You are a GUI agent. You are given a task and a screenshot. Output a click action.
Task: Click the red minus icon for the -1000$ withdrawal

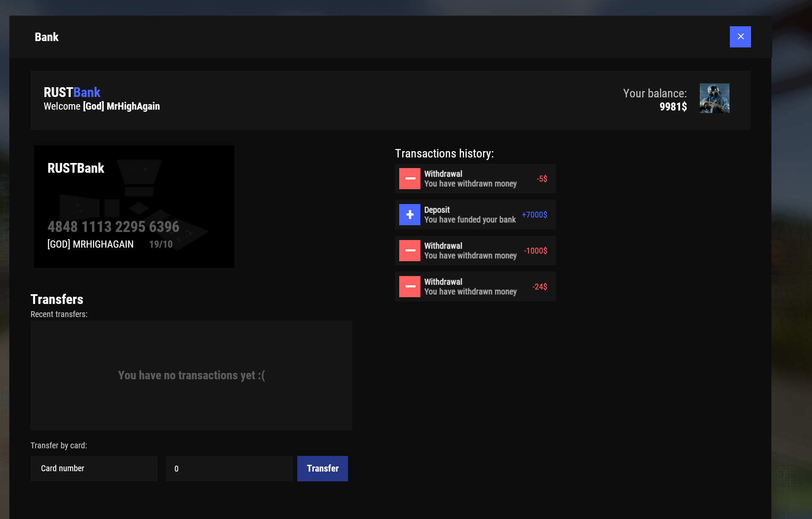pos(409,251)
